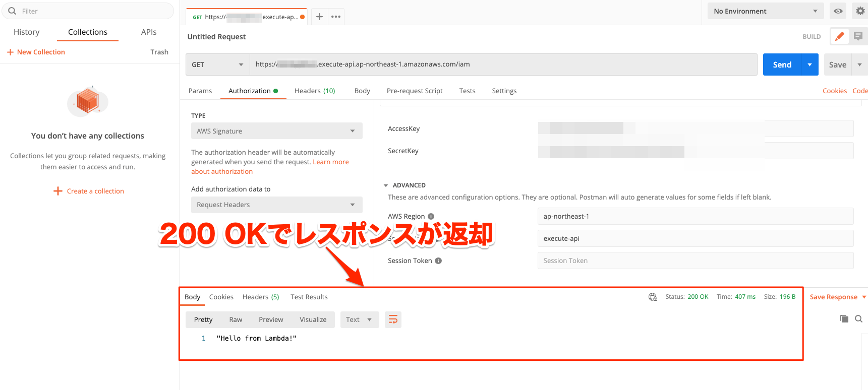Select the Build mode pencil icon

(x=839, y=36)
